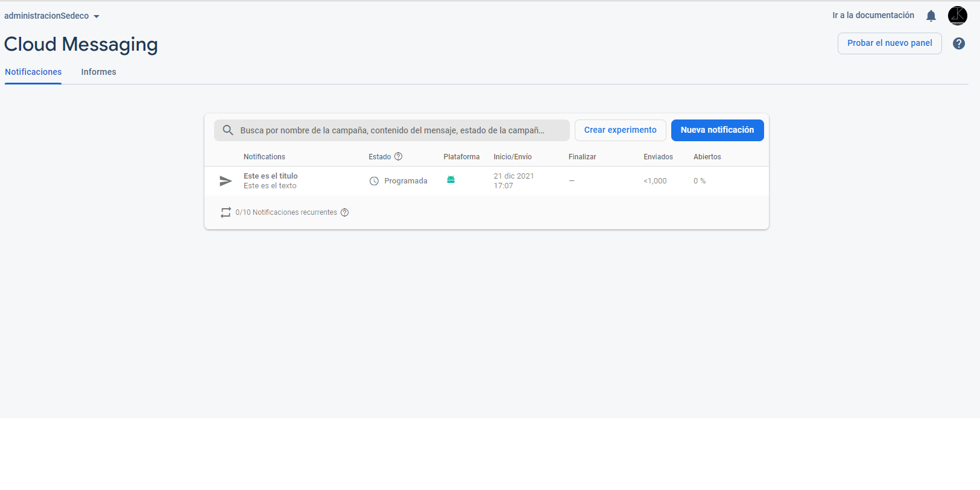Click Probar el nuevo panel button
Viewport: 980px width, 490px height.
890,43
